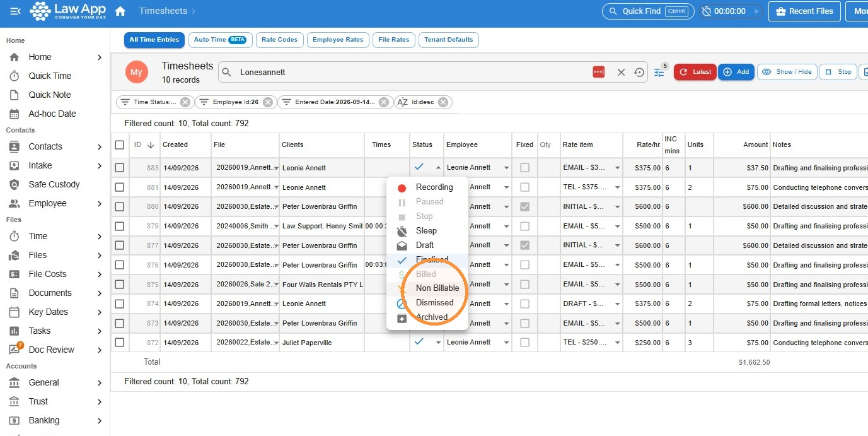The image size is (868, 436).
Task: Tick the row checkbox for ID 881
Action: [120, 187]
